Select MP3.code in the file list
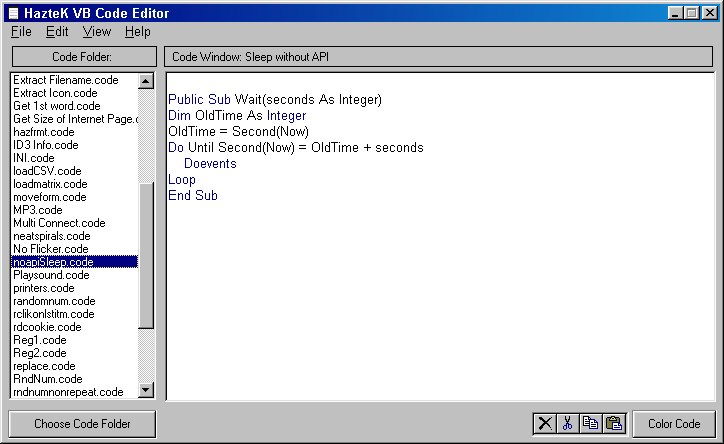 click(x=38, y=210)
